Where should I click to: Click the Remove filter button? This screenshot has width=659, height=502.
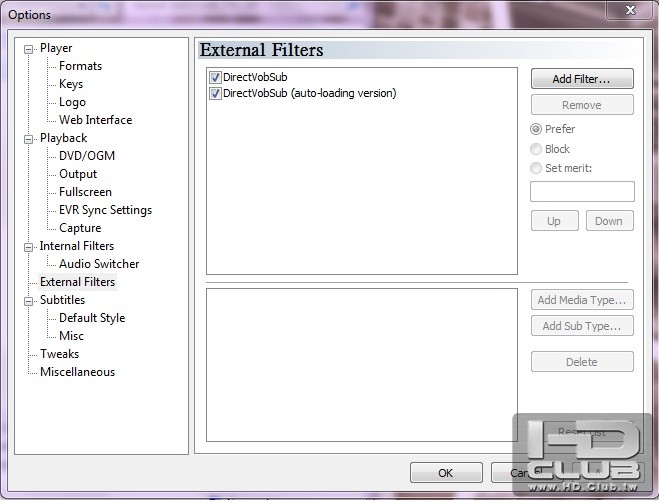tap(582, 105)
